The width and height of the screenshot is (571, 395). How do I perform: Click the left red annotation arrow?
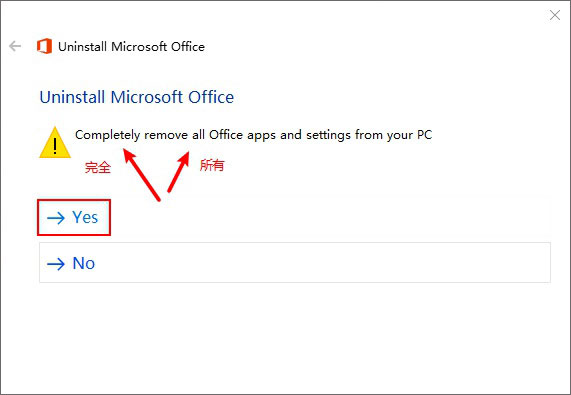(141, 174)
